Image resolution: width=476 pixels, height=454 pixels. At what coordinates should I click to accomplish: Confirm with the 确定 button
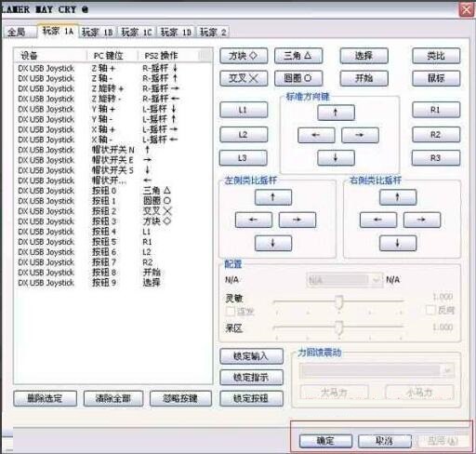click(325, 441)
